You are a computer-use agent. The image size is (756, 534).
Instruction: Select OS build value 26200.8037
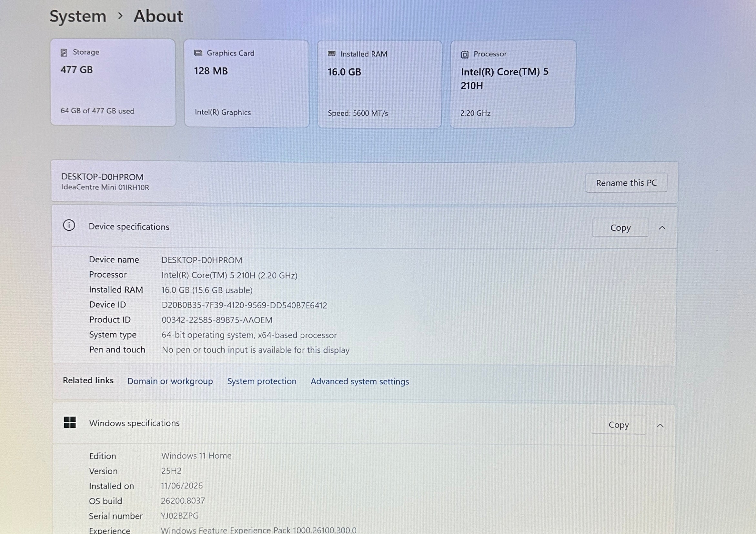pyautogui.click(x=183, y=501)
